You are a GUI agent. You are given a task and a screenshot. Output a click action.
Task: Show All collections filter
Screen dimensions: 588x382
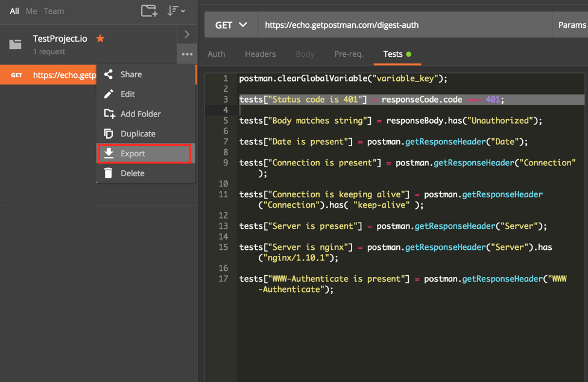click(x=14, y=11)
